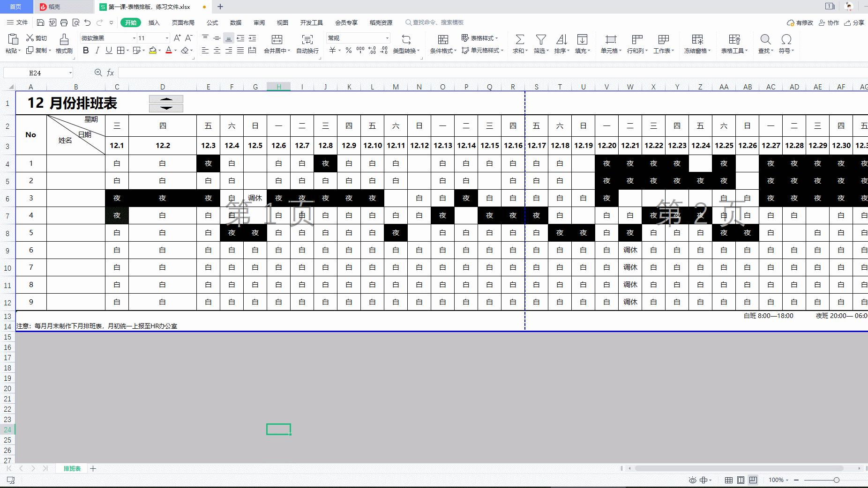Expand the Table Style (表格样式) dropdown
The width and height of the screenshot is (868, 488).
(496, 38)
